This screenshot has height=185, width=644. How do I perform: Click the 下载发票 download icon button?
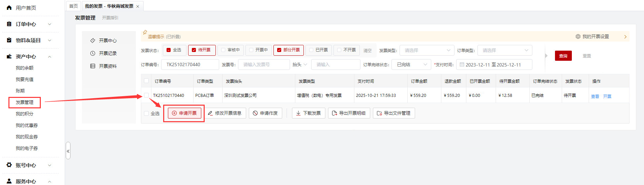(x=308, y=113)
